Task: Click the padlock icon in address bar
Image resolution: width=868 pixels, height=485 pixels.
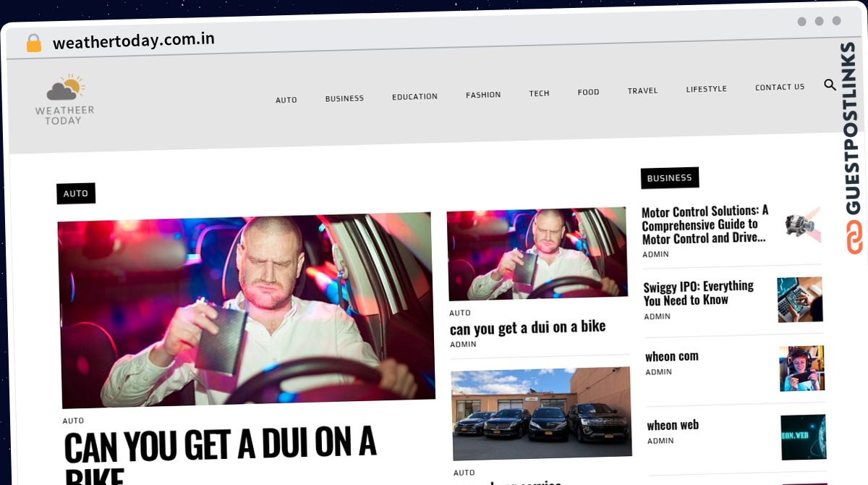Action: pyautogui.click(x=33, y=43)
